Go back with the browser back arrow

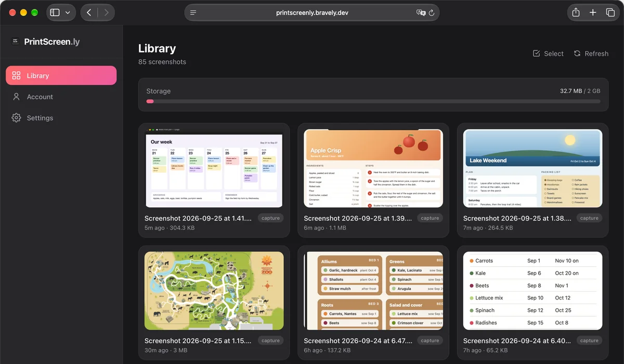tap(89, 12)
